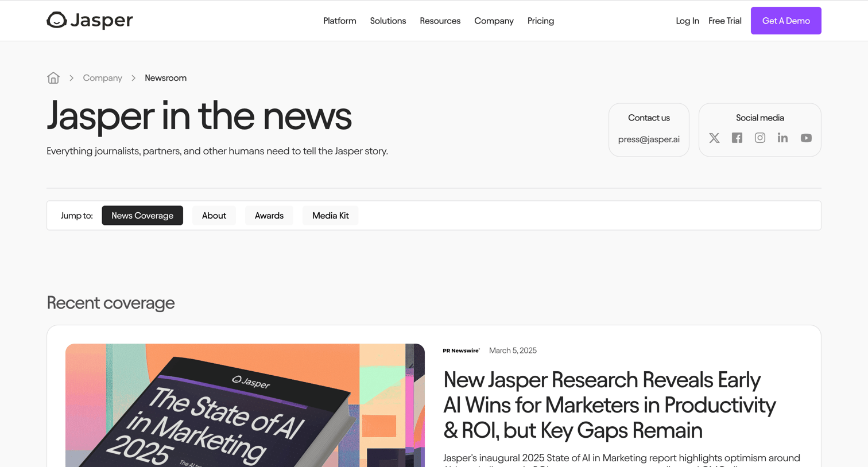This screenshot has height=467, width=868.
Task: Open the home breadcrumb icon
Action: [53, 78]
